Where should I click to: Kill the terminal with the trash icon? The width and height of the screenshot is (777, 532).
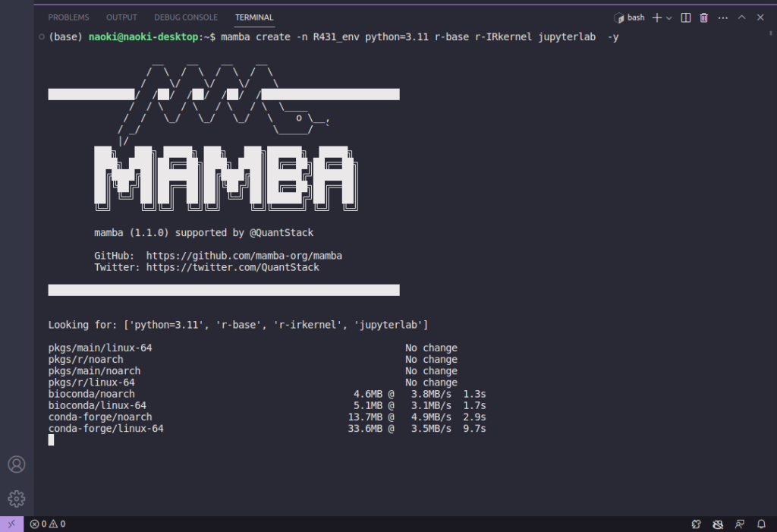pos(703,18)
